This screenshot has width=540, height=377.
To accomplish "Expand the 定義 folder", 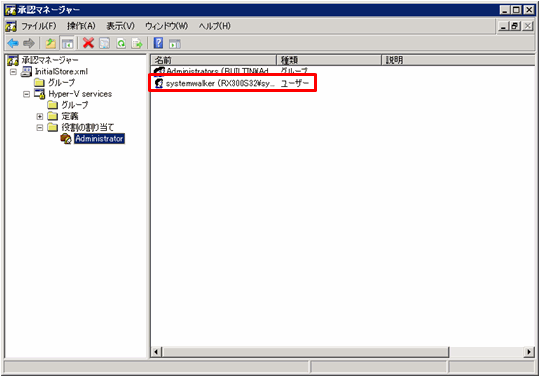I will [40, 116].
